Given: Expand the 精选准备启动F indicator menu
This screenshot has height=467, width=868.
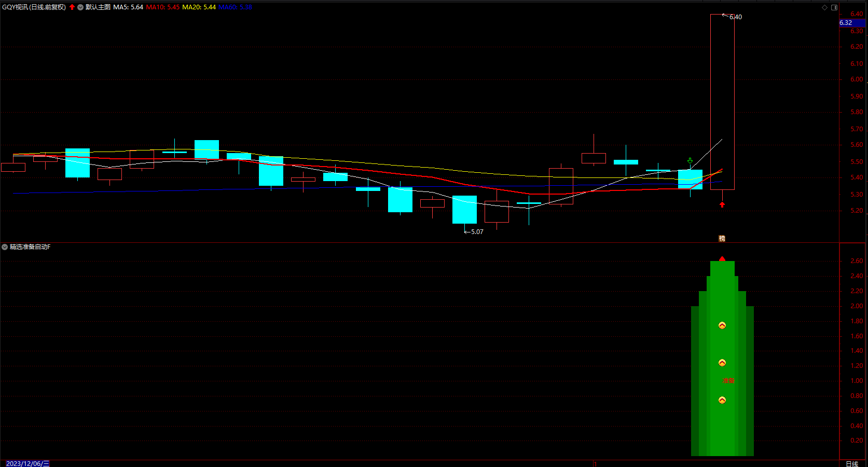Looking at the screenshot, I should pos(5,247).
